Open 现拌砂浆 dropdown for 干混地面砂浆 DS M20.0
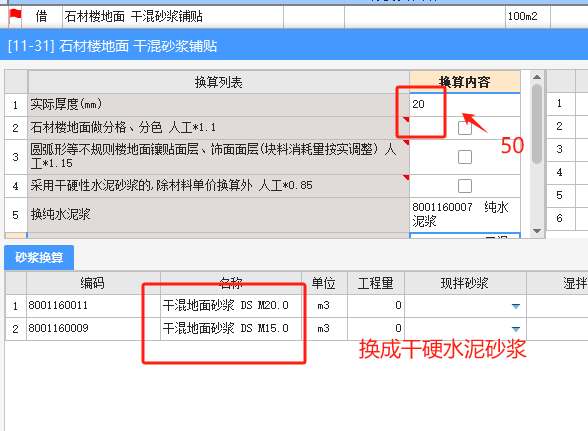 click(516, 306)
